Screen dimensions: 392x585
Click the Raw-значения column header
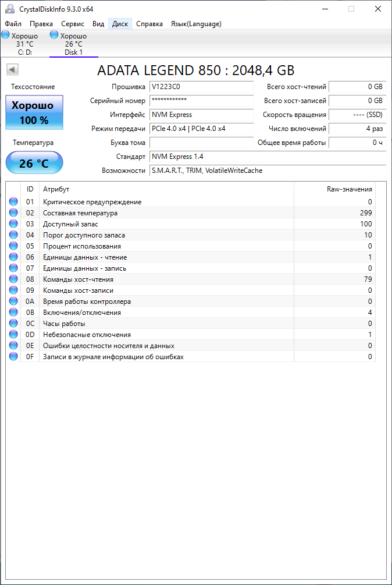pos(334,189)
